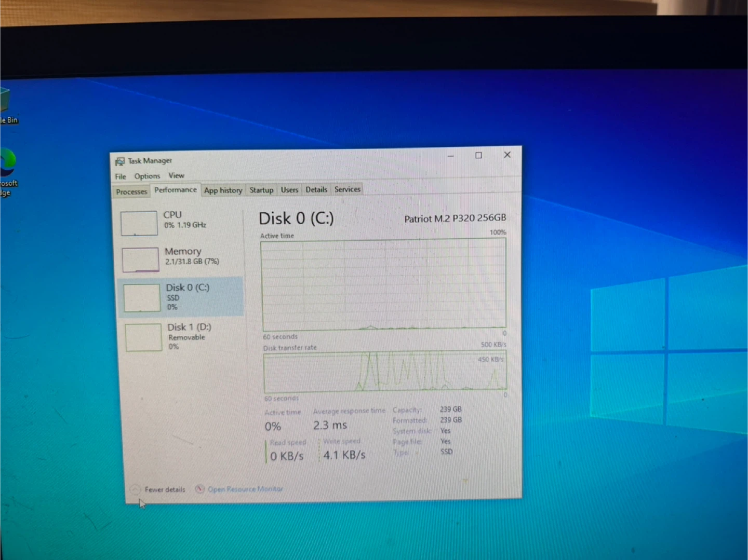
Task: Open the File menu
Action: pos(121,176)
